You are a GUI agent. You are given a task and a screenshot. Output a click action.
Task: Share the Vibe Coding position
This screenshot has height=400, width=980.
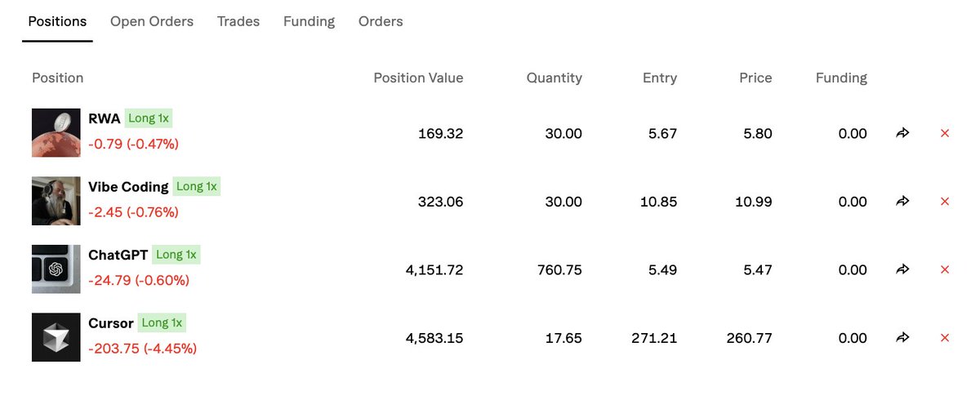(x=902, y=201)
